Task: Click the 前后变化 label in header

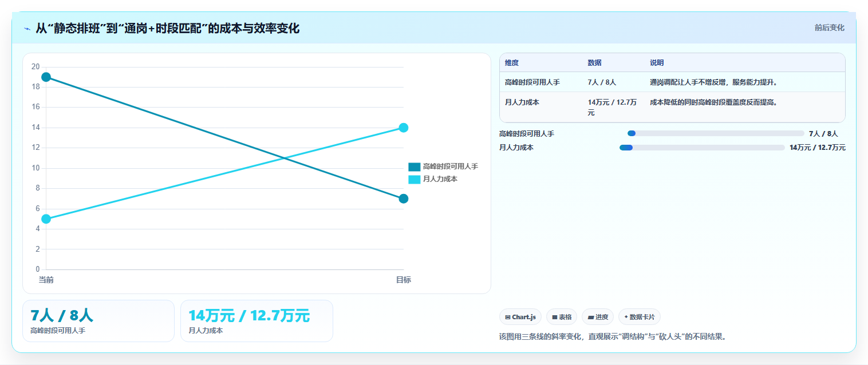Action: 829,28
